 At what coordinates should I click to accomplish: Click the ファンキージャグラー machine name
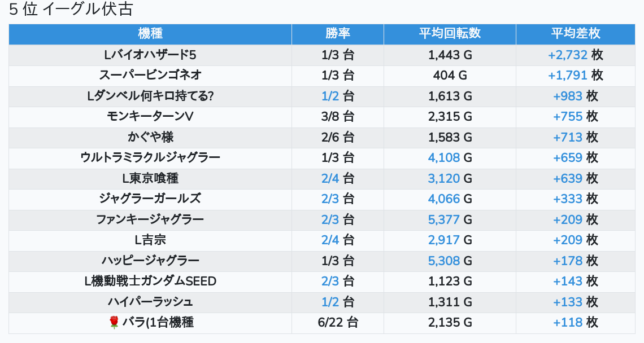tap(150, 219)
